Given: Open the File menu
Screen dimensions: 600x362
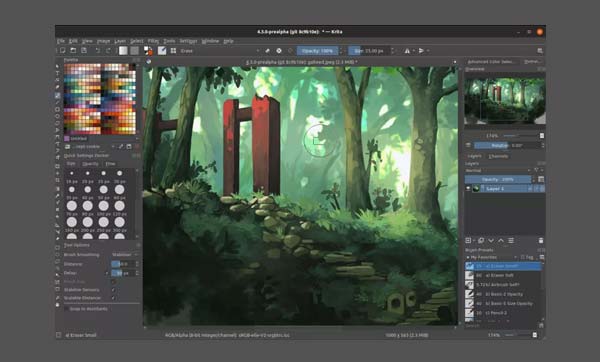Looking at the screenshot, I should tap(61, 41).
